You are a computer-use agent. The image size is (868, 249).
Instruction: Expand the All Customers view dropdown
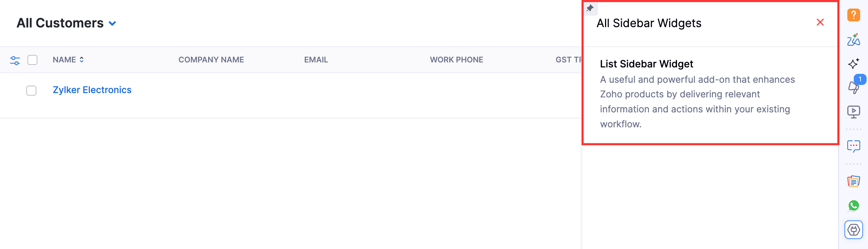[x=112, y=24]
